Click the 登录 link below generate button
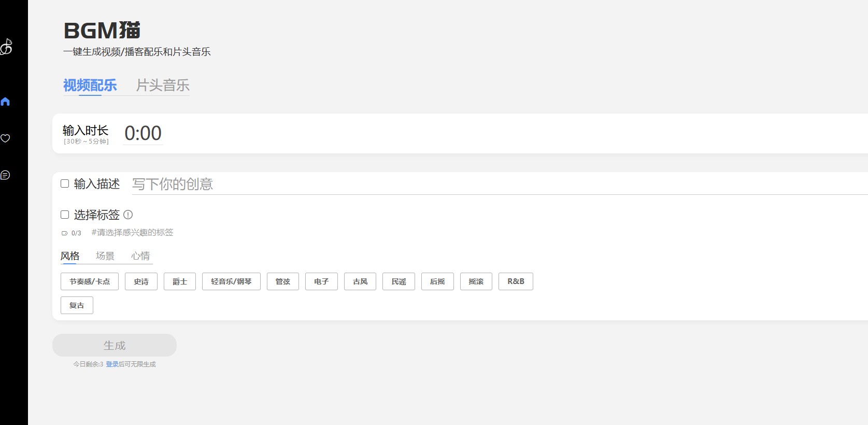 (112, 364)
